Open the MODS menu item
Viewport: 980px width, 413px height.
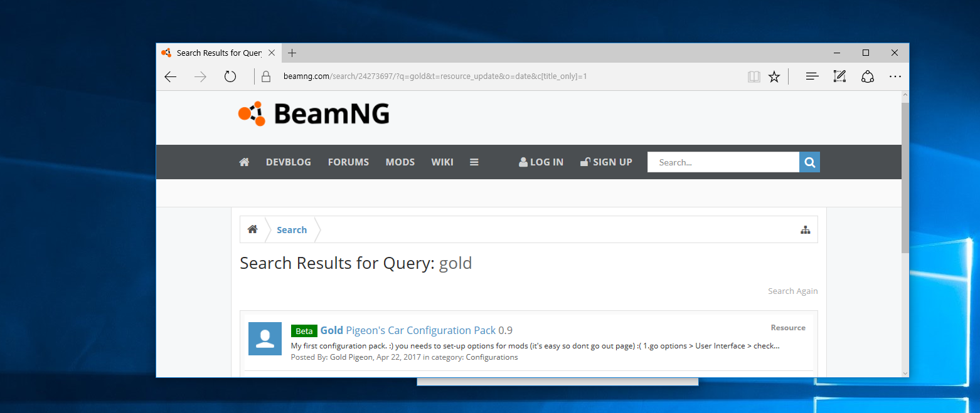[400, 162]
